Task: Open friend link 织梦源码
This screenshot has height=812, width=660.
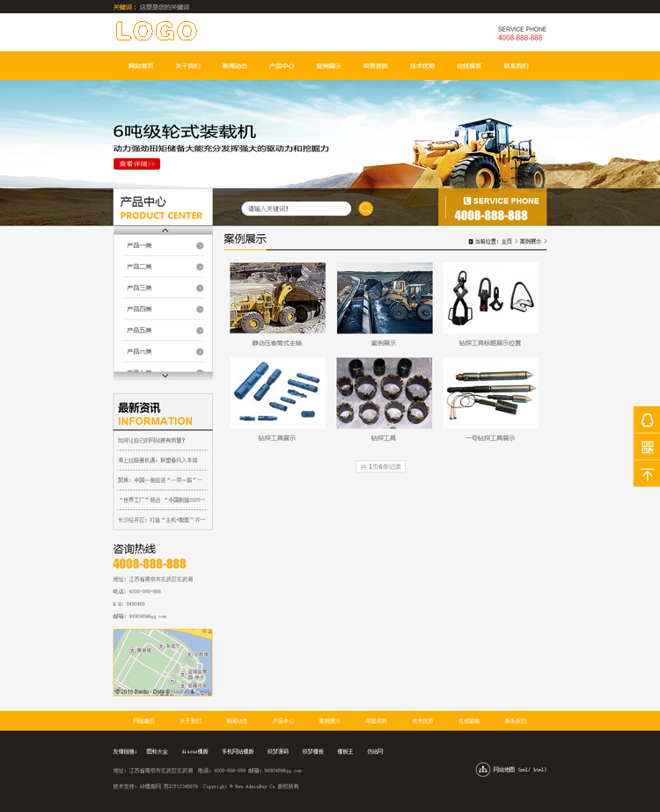Action: coord(278,751)
